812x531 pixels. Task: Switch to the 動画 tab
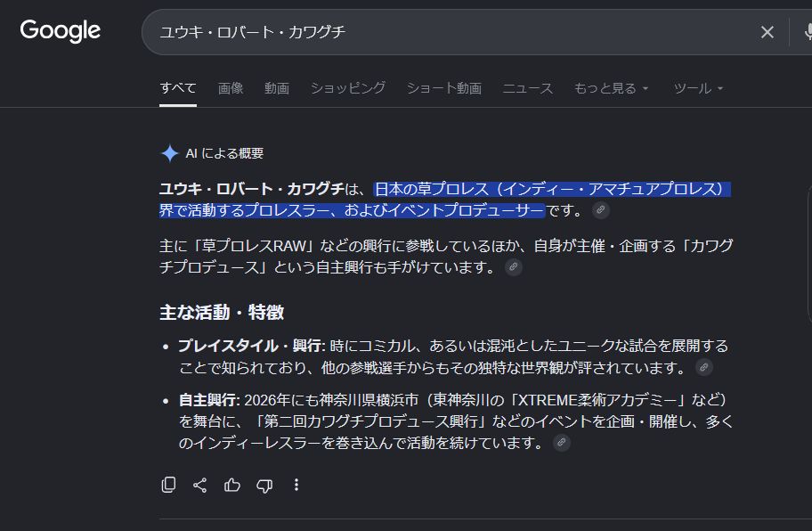coord(277,88)
